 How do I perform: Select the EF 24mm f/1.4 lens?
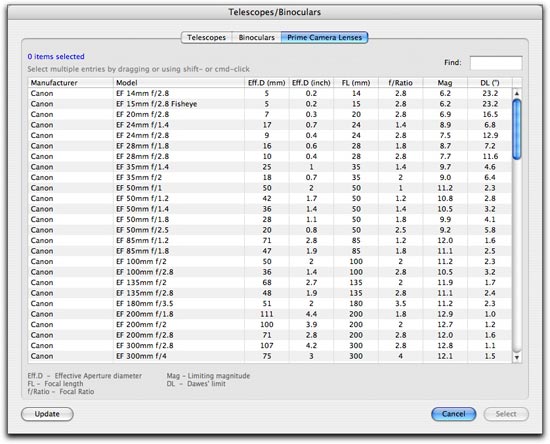coord(270,125)
